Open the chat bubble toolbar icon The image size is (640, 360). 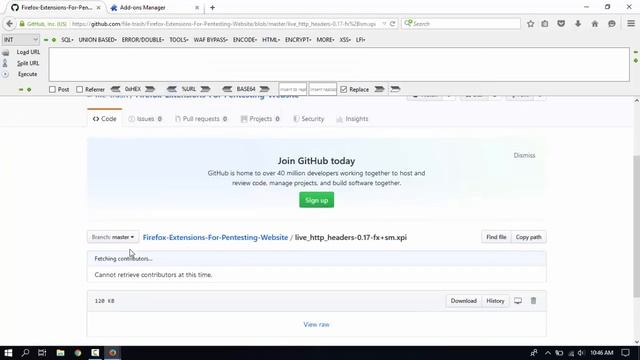tap(611, 24)
